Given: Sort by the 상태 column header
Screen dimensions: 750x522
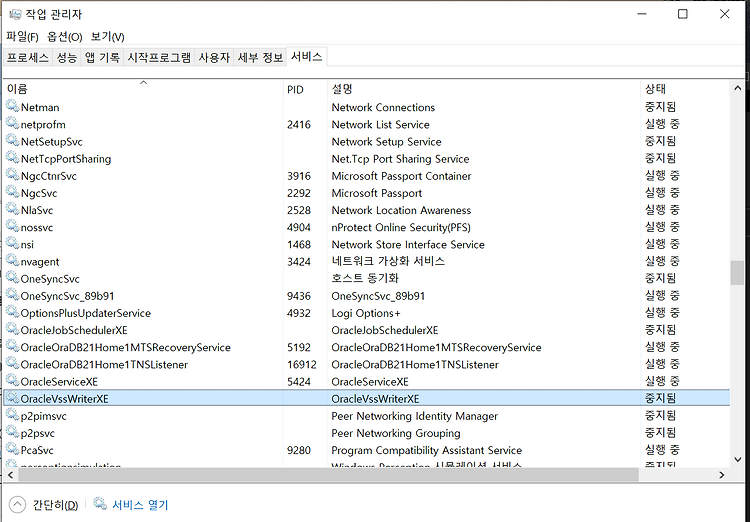Looking at the screenshot, I should point(685,89).
